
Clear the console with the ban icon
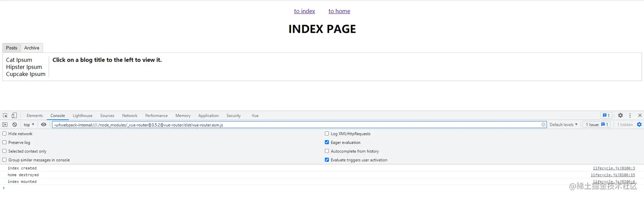click(x=14, y=125)
